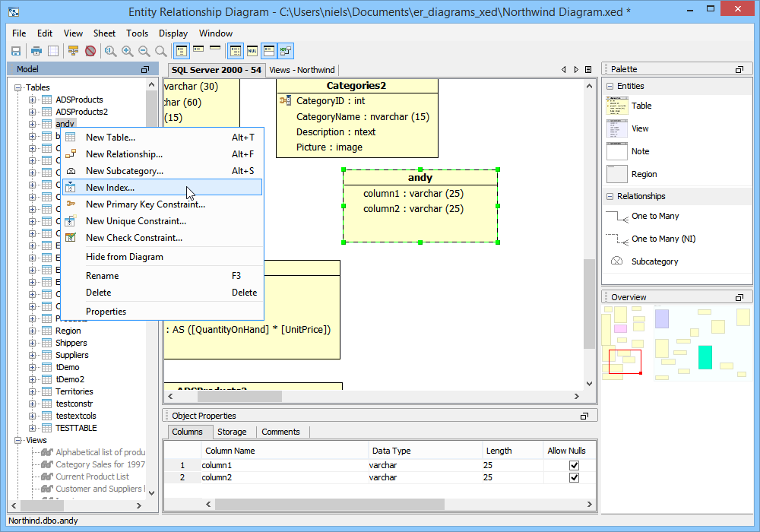Expand the Shippers table node
This screenshot has width=760, height=532.
tap(32, 343)
